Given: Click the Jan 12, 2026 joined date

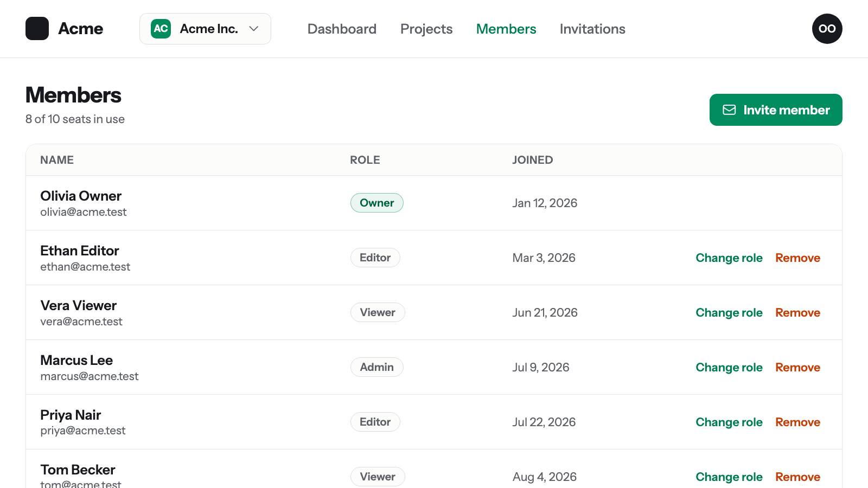Looking at the screenshot, I should (x=545, y=203).
